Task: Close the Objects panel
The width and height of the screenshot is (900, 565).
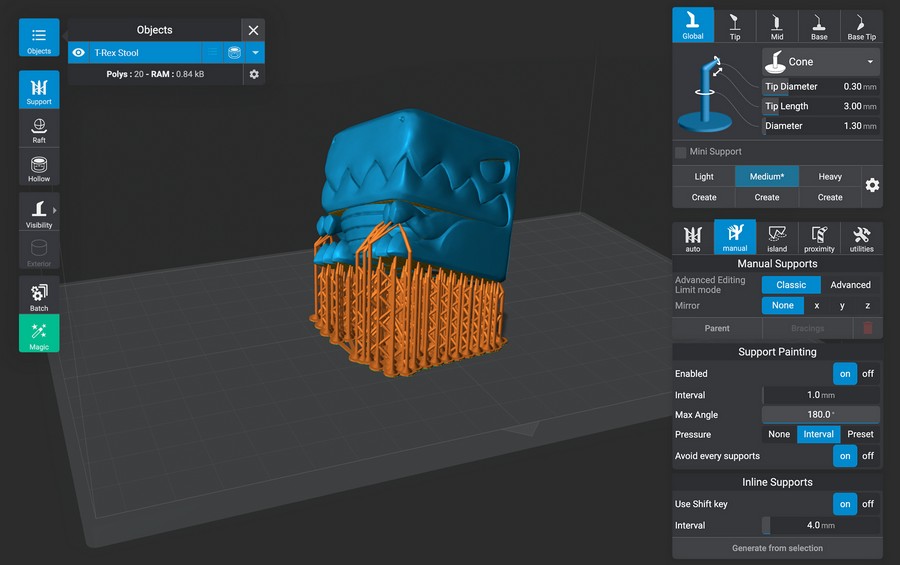Action: pos(253,30)
